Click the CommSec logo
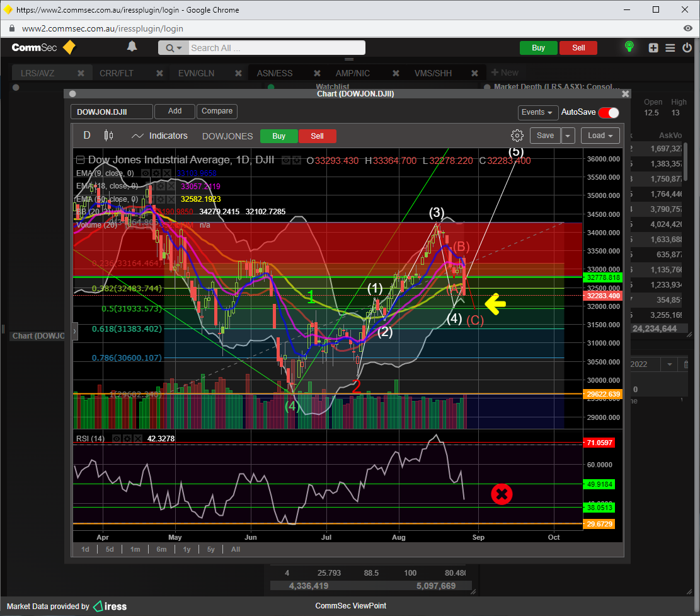This screenshot has width=700, height=616. [x=43, y=47]
